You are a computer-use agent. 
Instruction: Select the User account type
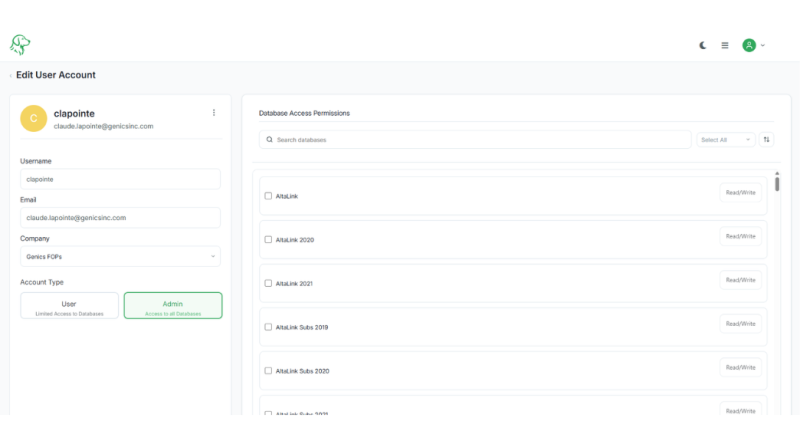point(69,306)
